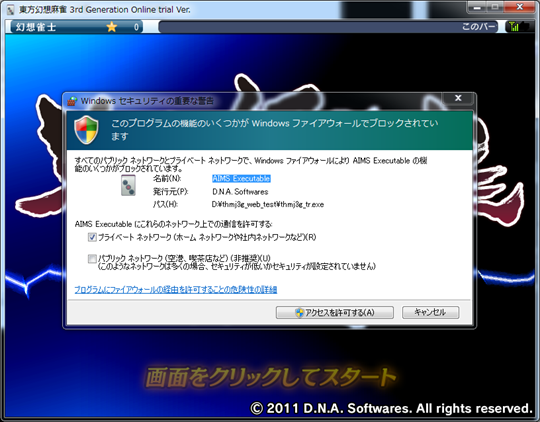The width and height of the screenshot is (540, 422).
Task: Click the Windows security shield icon
Action: pos(86,130)
